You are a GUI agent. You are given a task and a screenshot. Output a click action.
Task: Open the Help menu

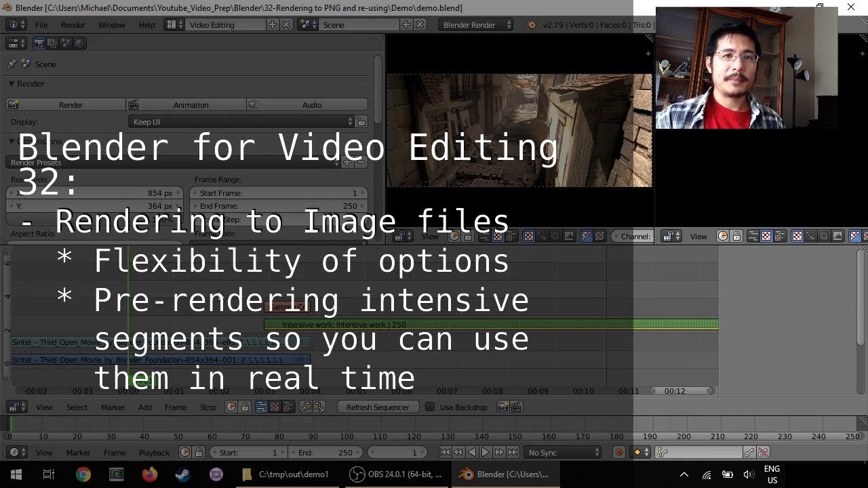coord(146,24)
